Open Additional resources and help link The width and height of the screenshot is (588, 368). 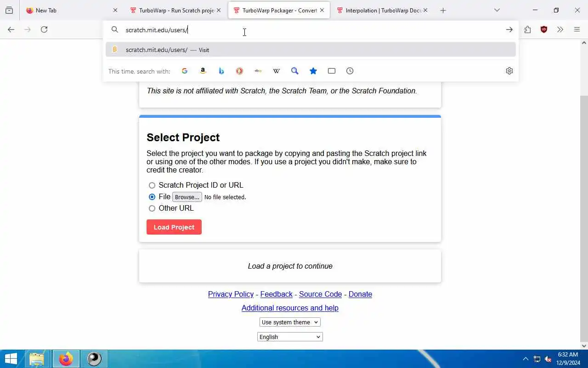(290, 308)
